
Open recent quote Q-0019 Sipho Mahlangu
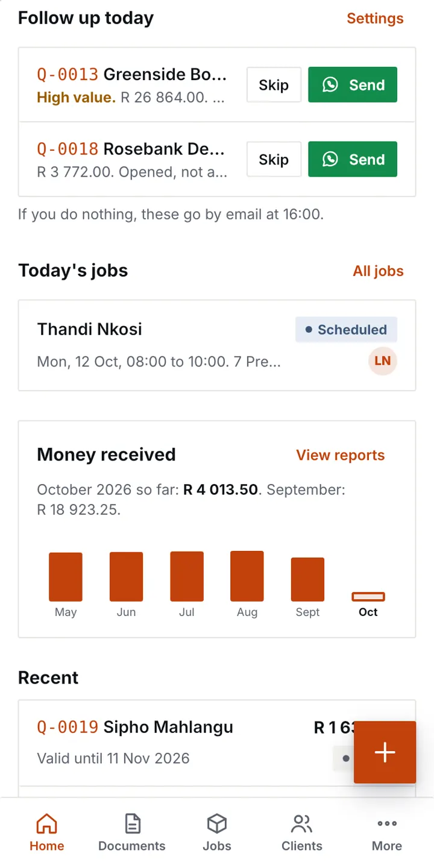[x=217, y=743]
